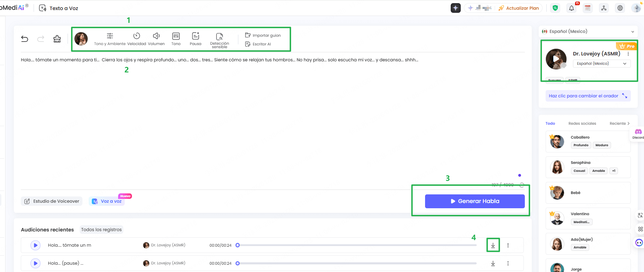
Task: Open more options for "Hola... (pause)" row
Action: coord(508,263)
